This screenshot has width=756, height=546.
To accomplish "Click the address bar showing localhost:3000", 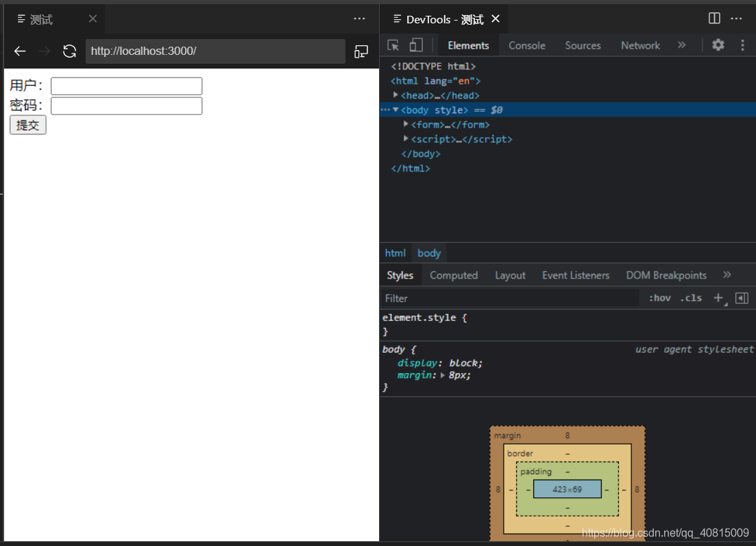I will (x=215, y=51).
